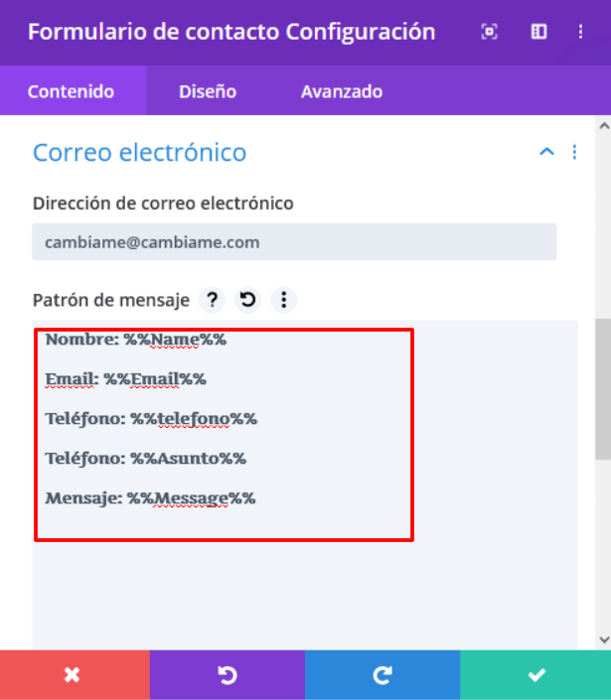Open the header more options menu

(x=580, y=32)
